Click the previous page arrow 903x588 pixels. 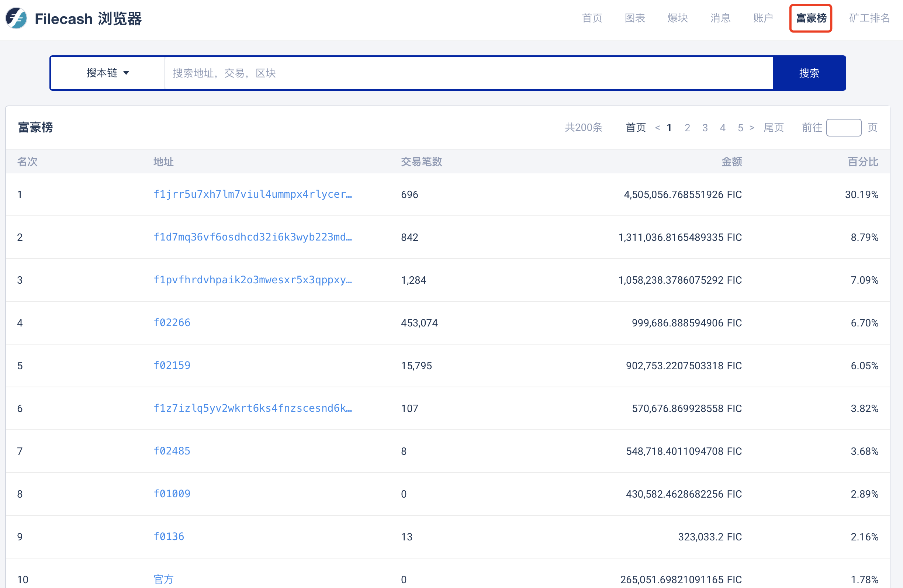(658, 128)
